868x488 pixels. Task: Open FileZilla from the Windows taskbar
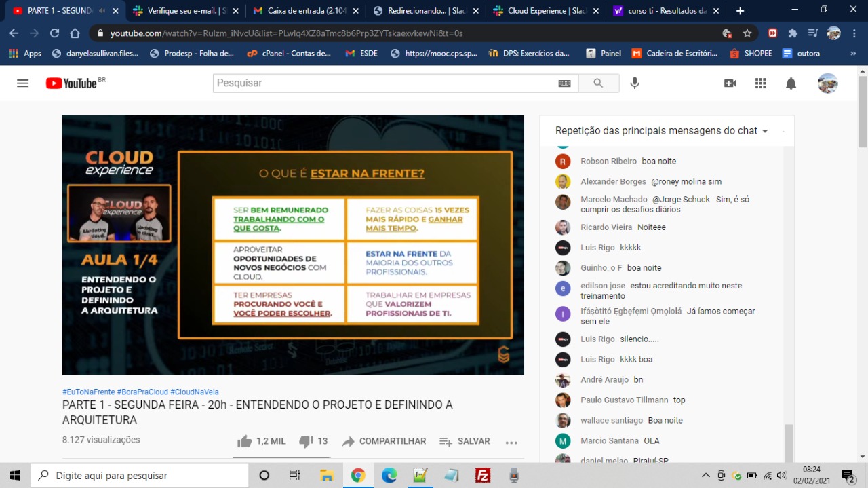click(x=483, y=475)
